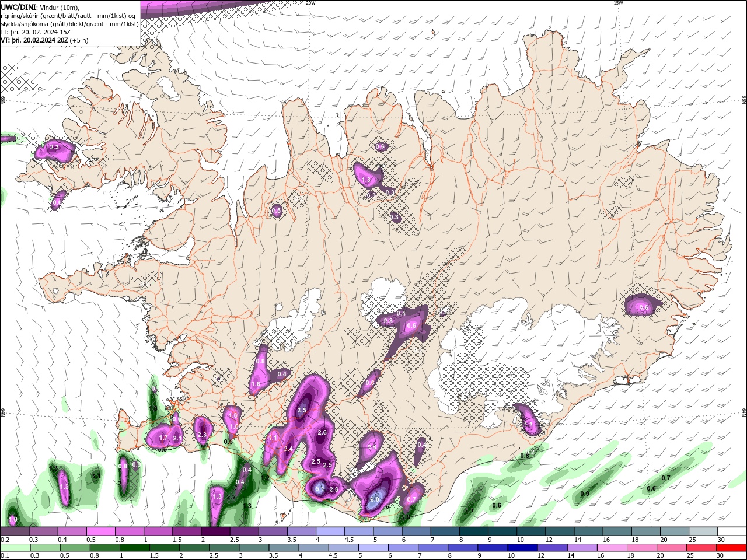This screenshot has height=560, width=747.
Task: Click the '3.0' precipitation value in the blue core
Action: [375, 499]
